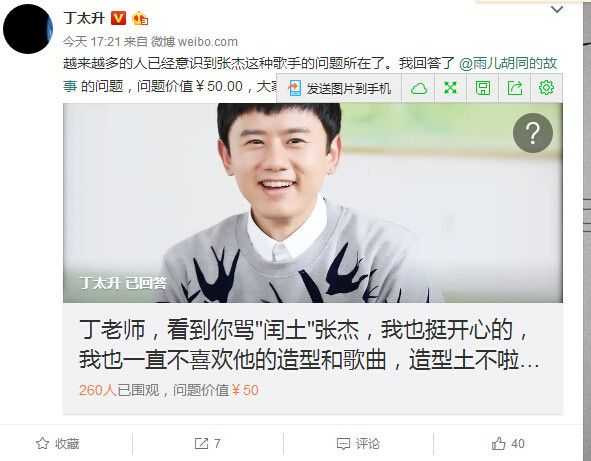Viewport: 591px width, 461px height.
Task: Click 丁太升's round profile avatar
Action: click(28, 29)
